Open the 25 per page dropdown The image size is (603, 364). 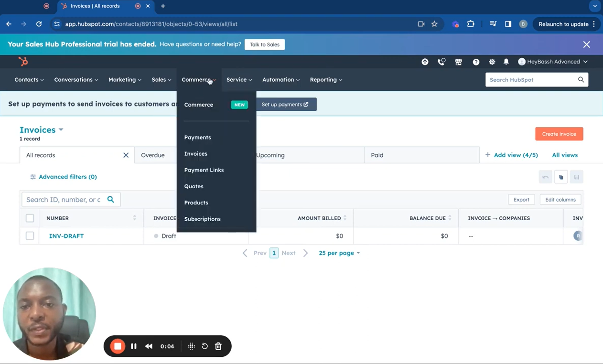click(339, 253)
